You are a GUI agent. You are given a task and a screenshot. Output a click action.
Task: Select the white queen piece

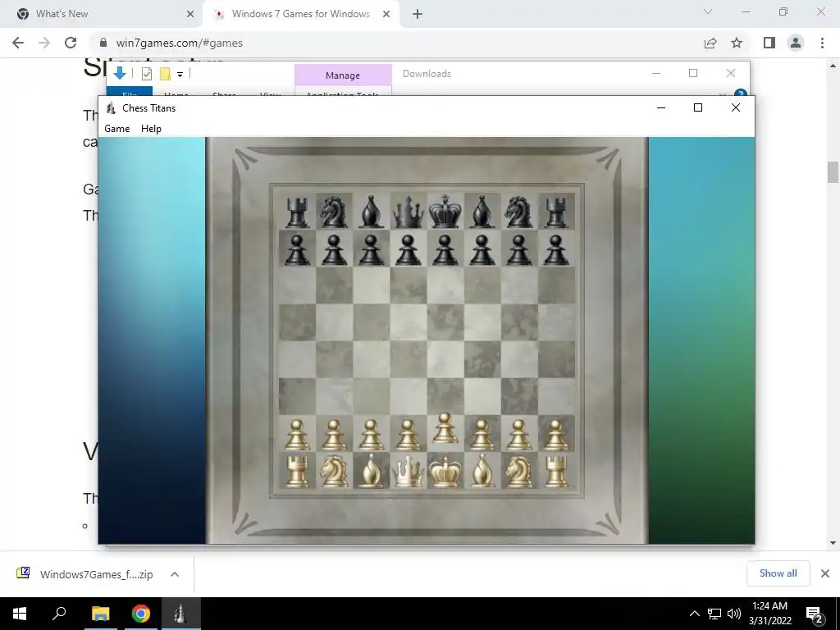pyautogui.click(x=408, y=472)
